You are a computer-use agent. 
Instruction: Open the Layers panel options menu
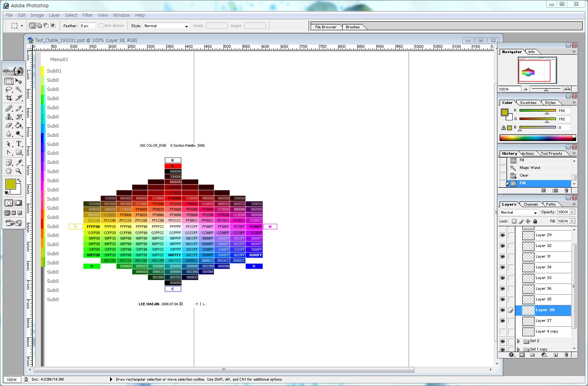574,204
